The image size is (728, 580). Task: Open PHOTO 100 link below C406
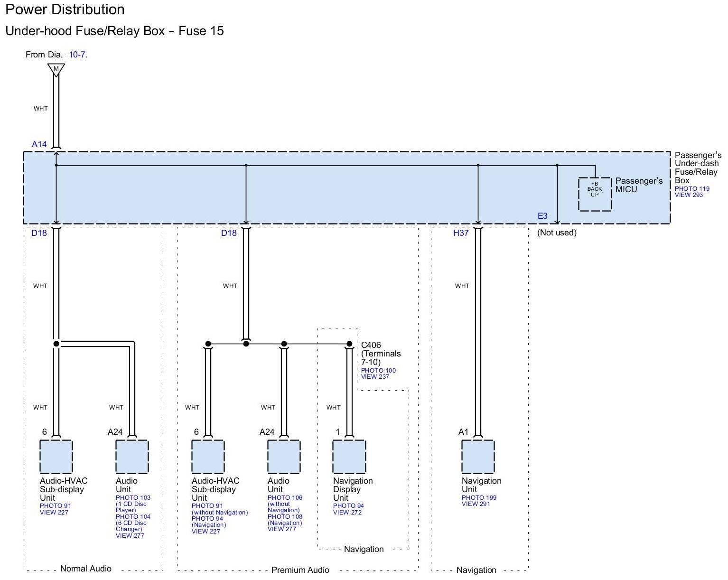pyautogui.click(x=378, y=370)
